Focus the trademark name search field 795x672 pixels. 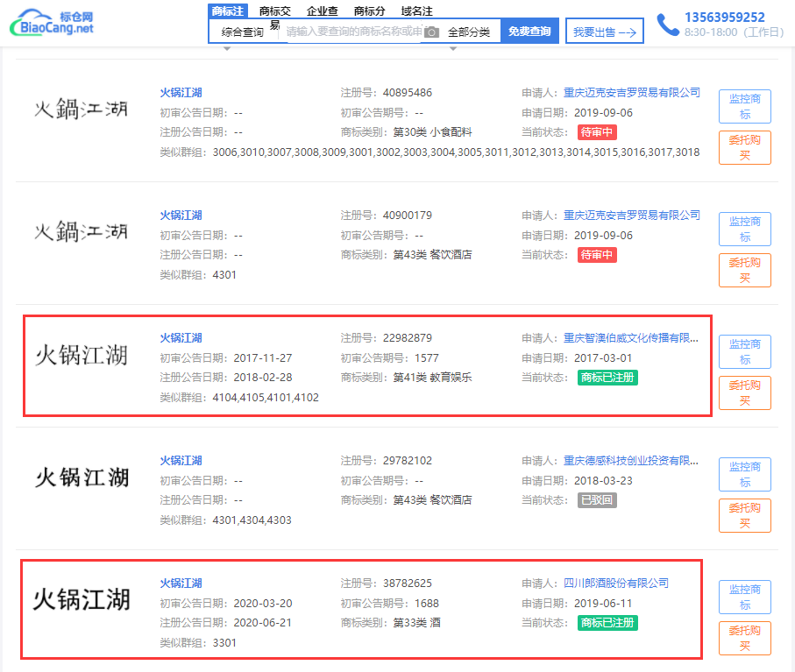pos(354,32)
